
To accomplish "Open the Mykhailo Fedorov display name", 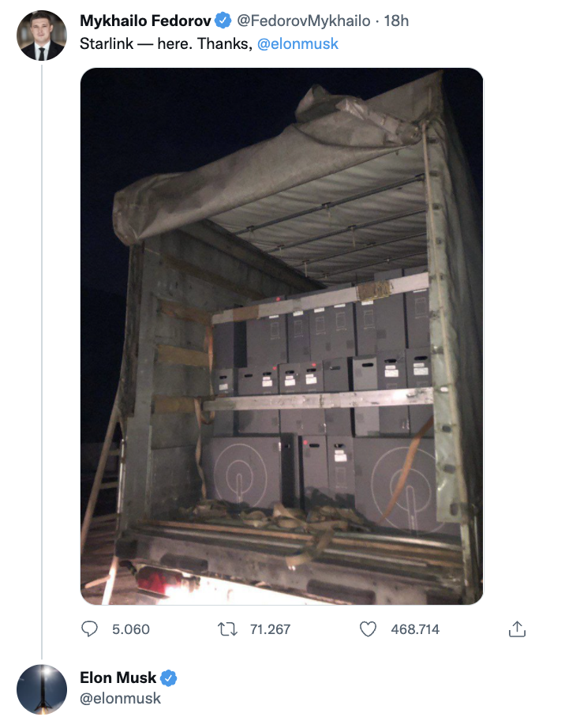I will click(x=145, y=21).
